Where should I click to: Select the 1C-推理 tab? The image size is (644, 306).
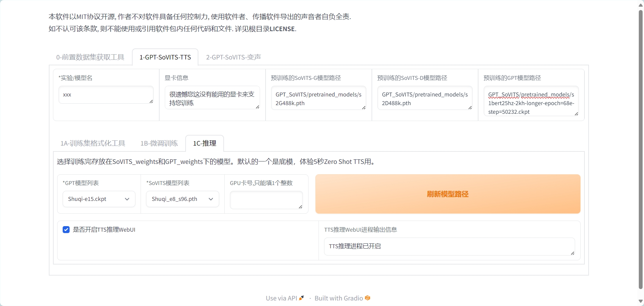click(205, 143)
